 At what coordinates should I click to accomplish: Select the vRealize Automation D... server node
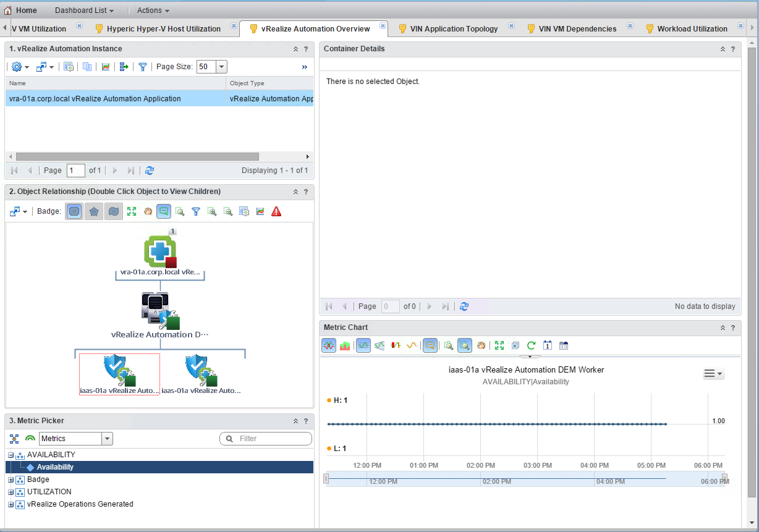click(160, 310)
